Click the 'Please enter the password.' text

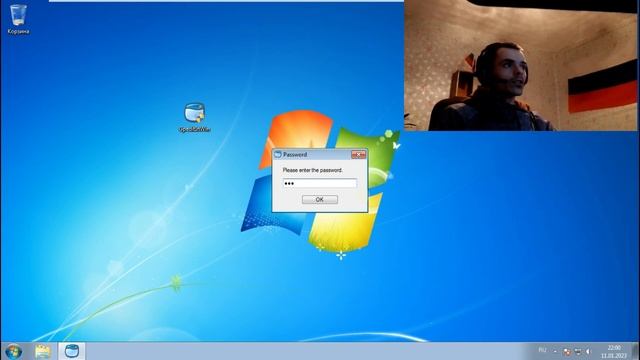313,170
